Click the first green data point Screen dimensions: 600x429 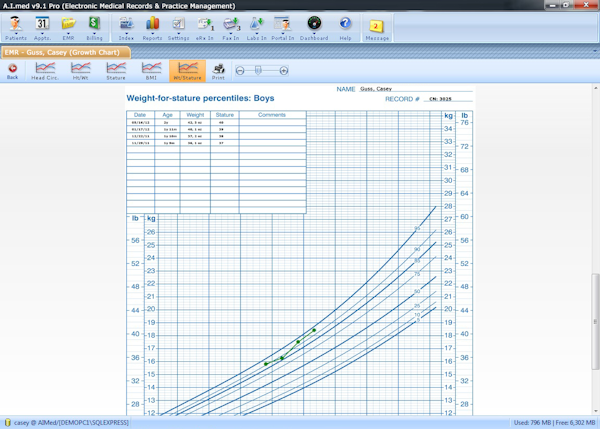[266, 364]
